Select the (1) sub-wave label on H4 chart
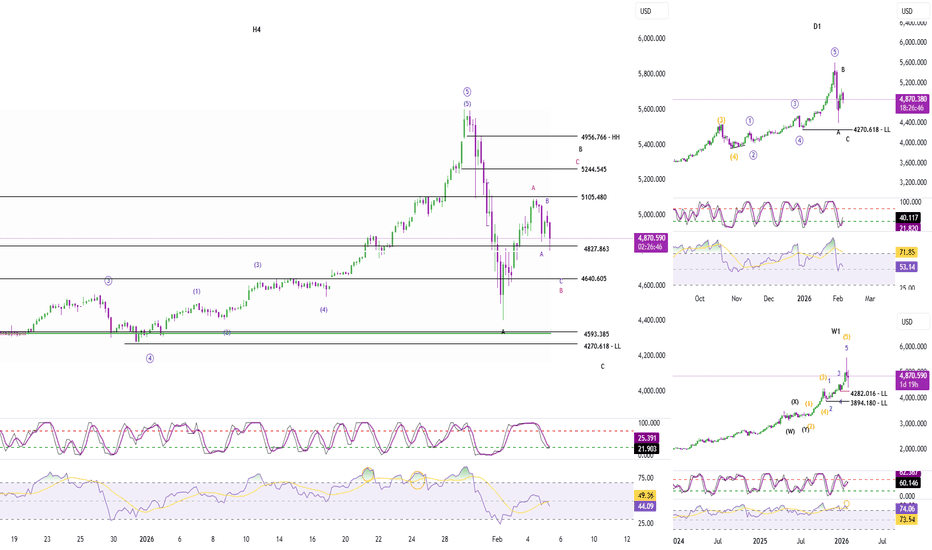Viewport: 932px width, 550px height. 197,292
